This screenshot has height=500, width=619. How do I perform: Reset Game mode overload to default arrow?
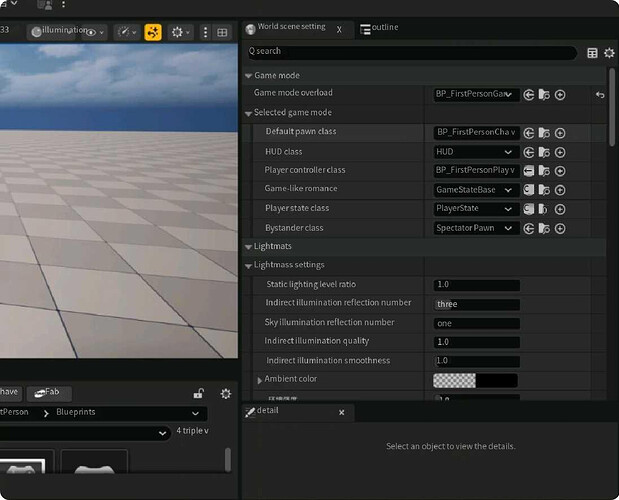600,95
